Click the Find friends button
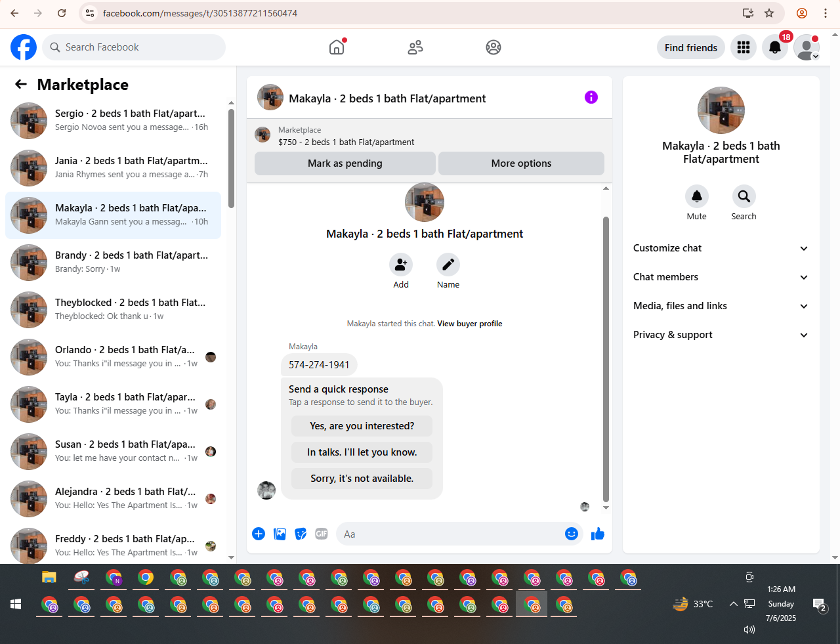This screenshot has height=644, width=840. (691, 47)
